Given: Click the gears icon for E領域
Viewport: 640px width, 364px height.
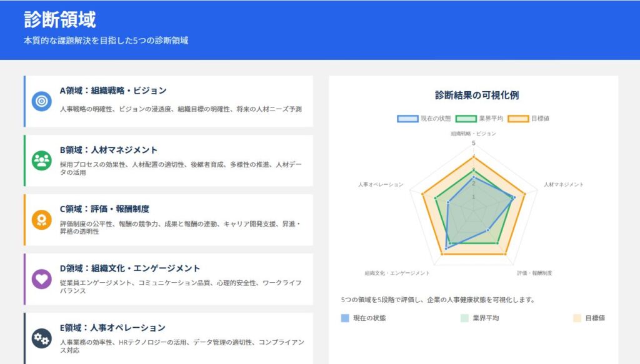Looking at the screenshot, I should (42, 338).
